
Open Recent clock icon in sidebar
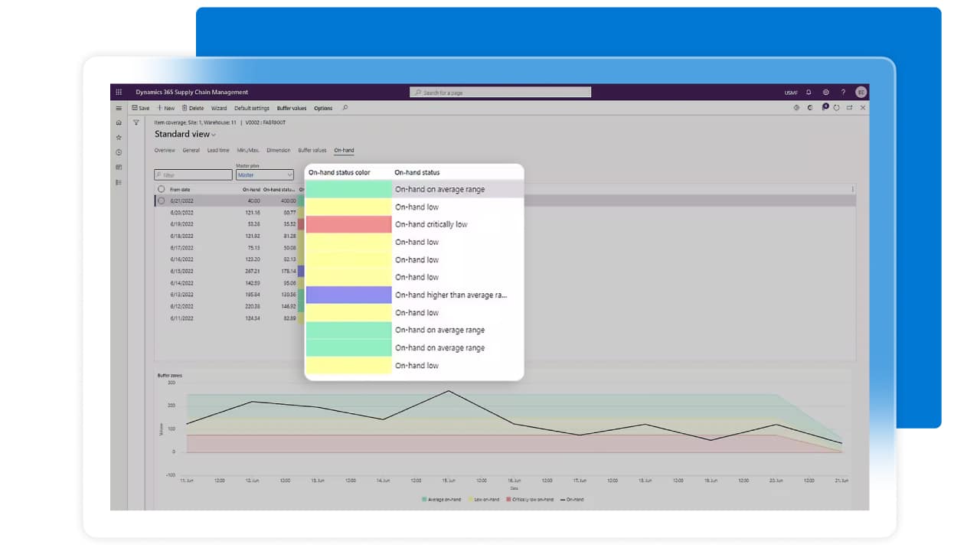point(119,152)
